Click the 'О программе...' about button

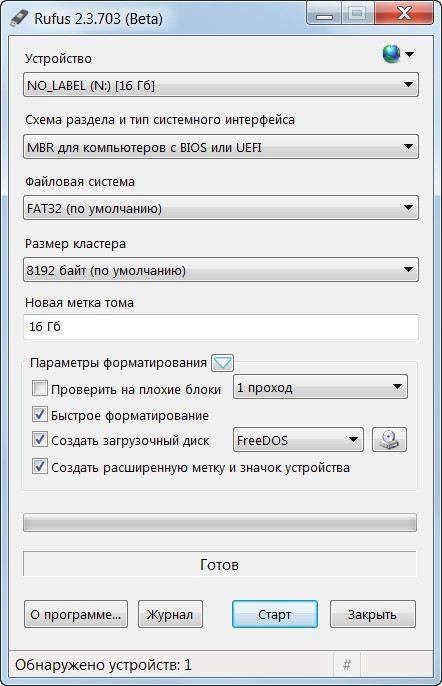click(x=76, y=614)
